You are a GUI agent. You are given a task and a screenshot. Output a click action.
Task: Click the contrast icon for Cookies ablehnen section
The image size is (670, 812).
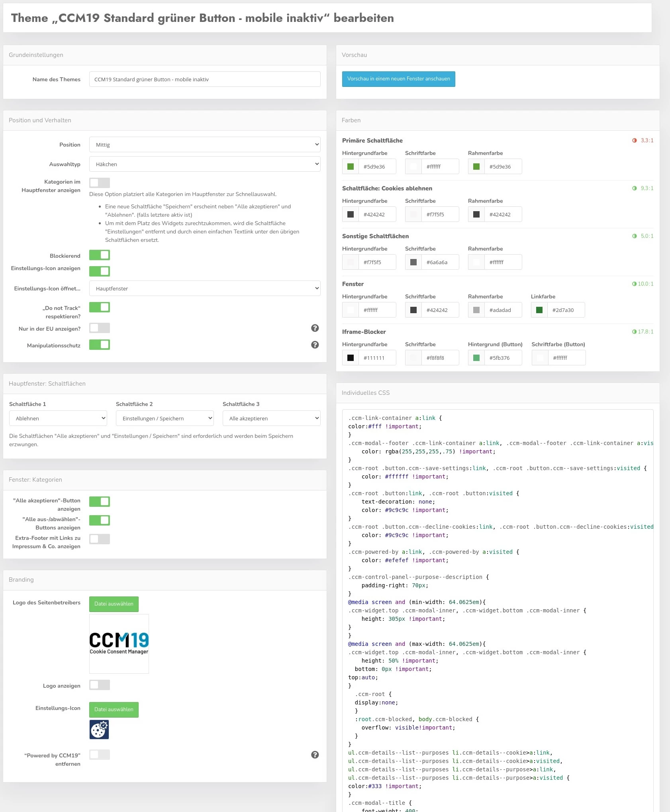click(x=635, y=188)
